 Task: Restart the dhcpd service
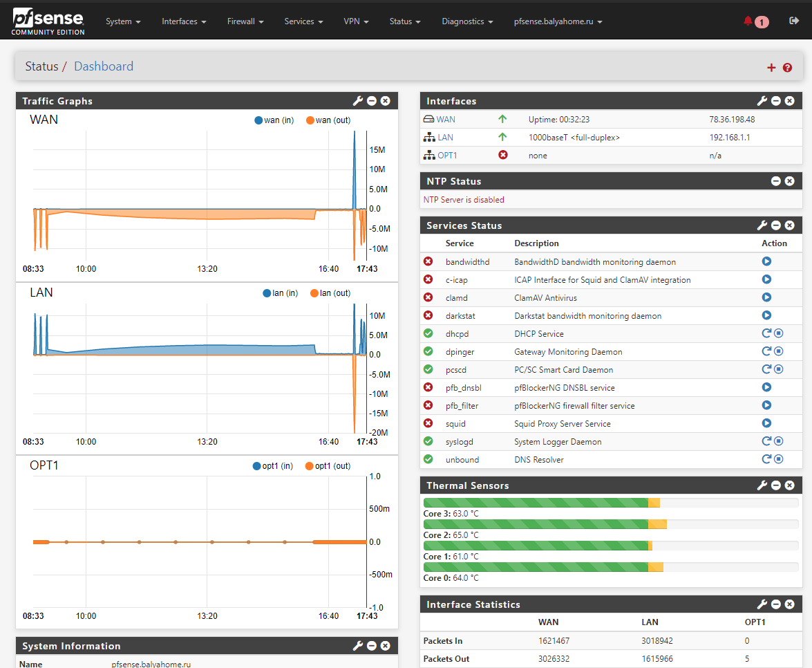pyautogui.click(x=766, y=333)
